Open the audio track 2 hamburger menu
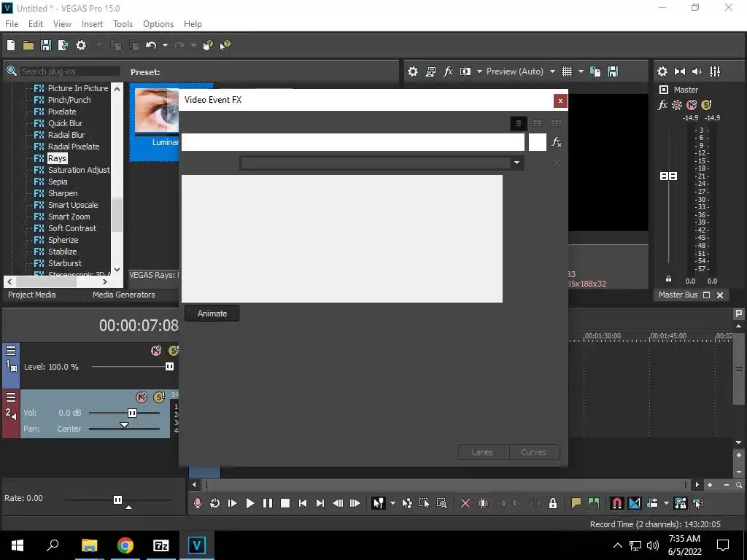 [11, 397]
